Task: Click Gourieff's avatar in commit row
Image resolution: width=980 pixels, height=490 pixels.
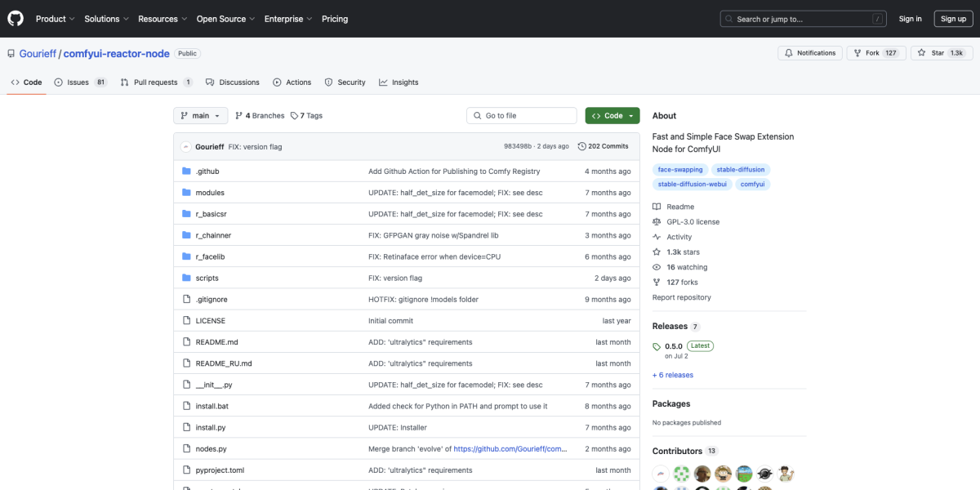Action: [x=186, y=146]
